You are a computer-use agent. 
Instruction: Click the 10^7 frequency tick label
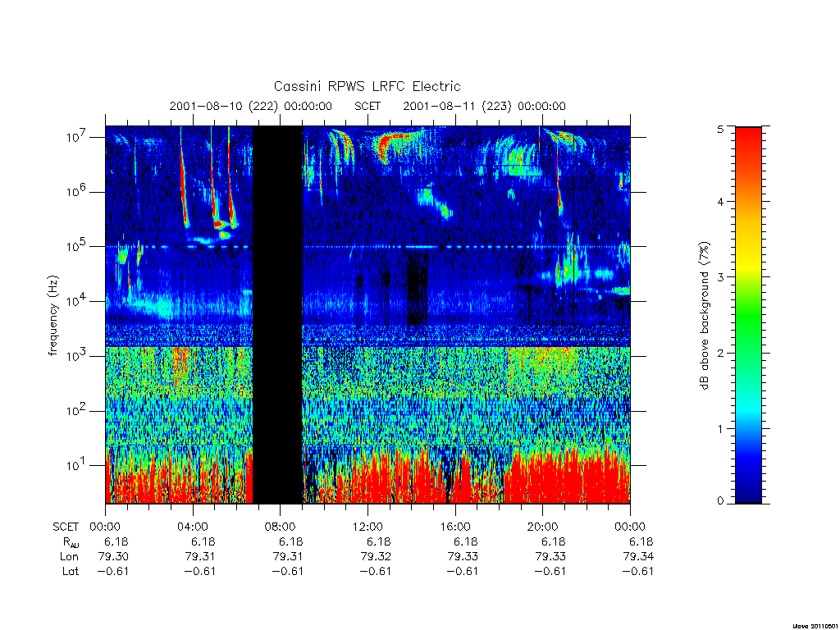[x=77, y=136]
